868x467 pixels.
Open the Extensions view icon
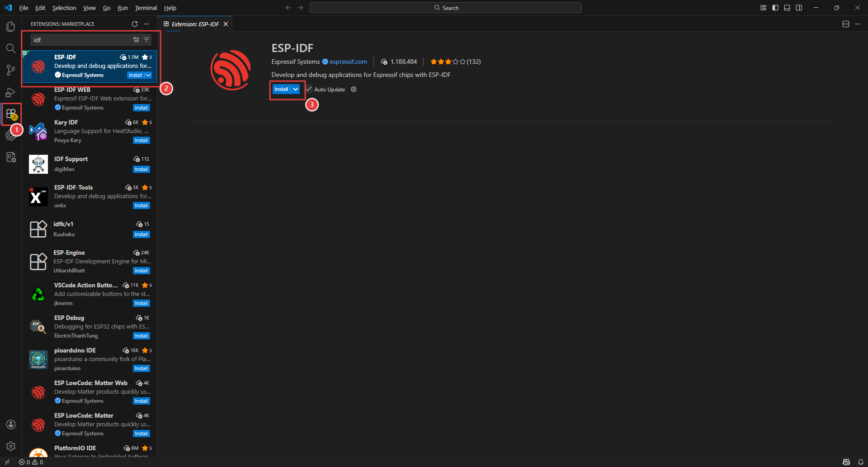[x=11, y=114]
